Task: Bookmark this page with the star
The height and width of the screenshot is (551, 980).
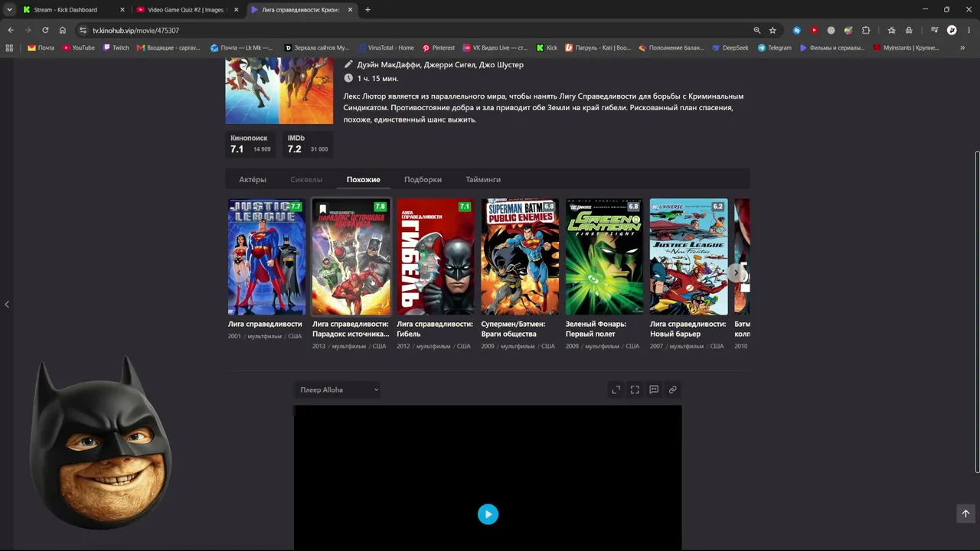Action: (x=773, y=30)
